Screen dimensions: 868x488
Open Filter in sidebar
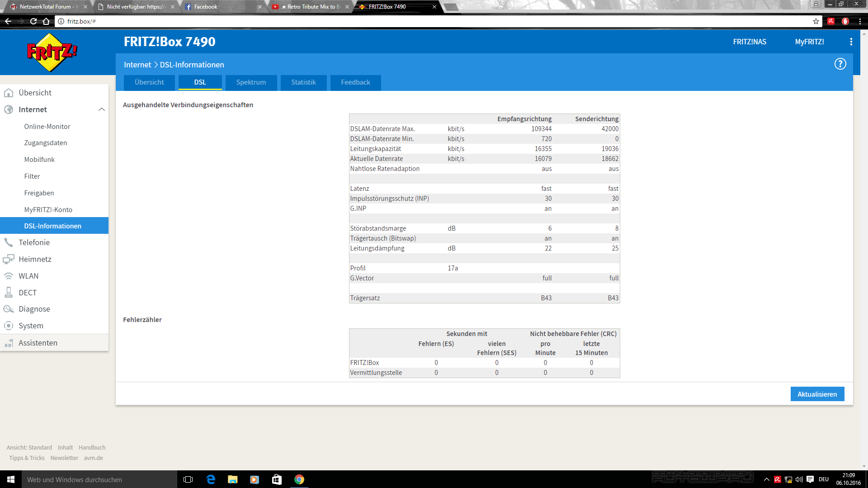click(32, 176)
